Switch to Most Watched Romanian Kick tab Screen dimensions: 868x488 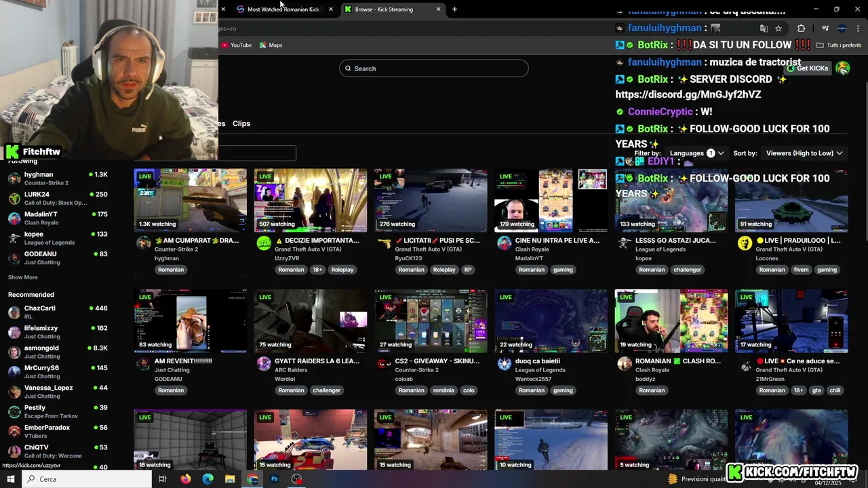pyautogui.click(x=283, y=9)
